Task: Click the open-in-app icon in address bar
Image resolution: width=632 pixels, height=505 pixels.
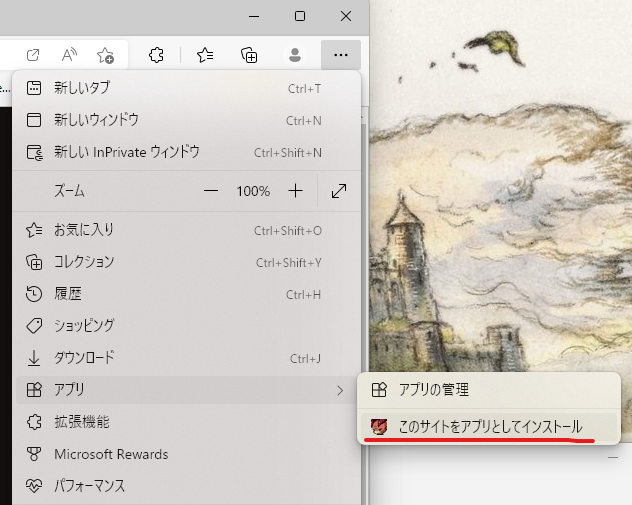Action: point(33,55)
